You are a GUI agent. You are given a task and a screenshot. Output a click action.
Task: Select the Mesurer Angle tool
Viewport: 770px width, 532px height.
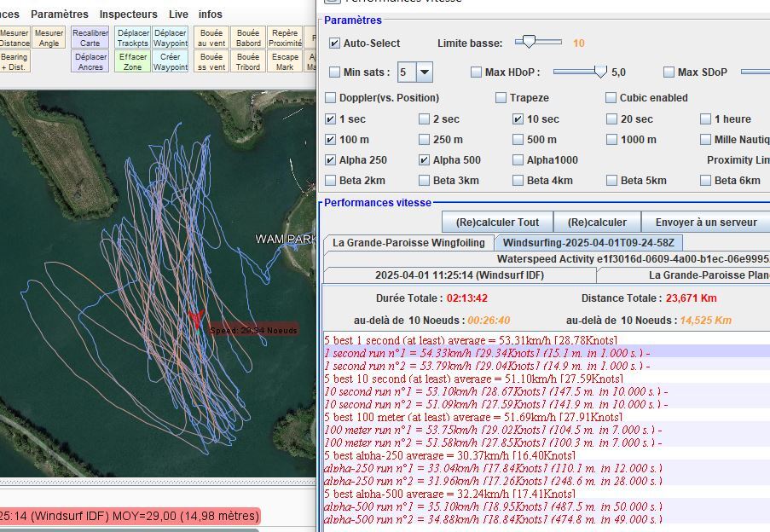[x=49, y=38]
